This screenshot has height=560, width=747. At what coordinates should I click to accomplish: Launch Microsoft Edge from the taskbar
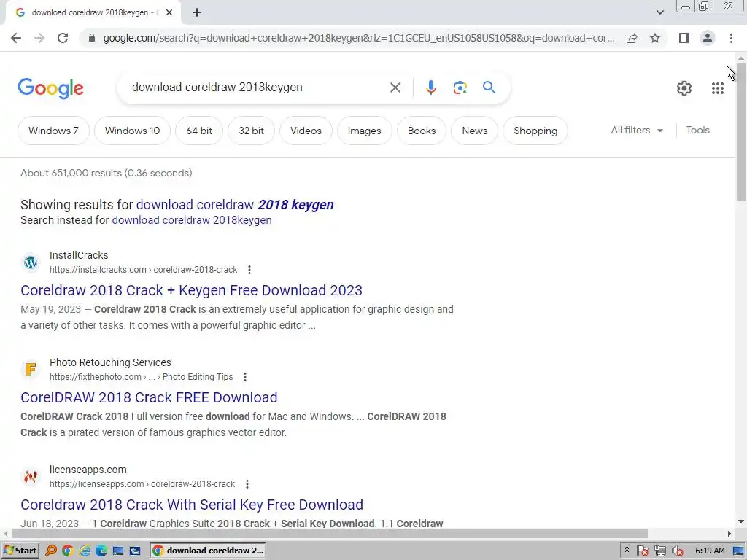click(101, 551)
